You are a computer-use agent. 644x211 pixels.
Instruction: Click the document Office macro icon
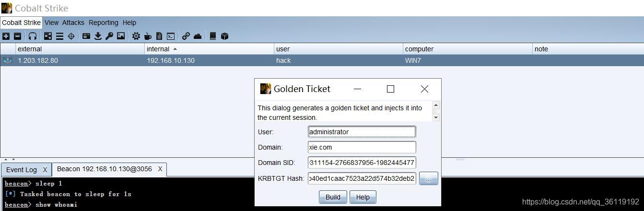coord(159,36)
